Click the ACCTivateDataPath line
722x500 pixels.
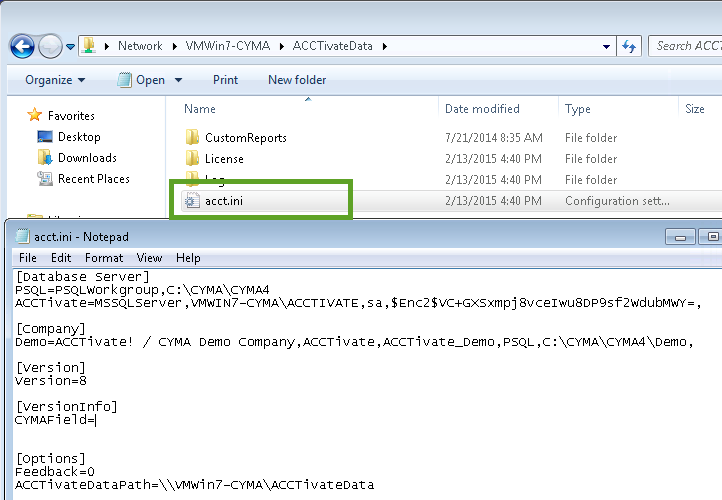click(x=194, y=485)
